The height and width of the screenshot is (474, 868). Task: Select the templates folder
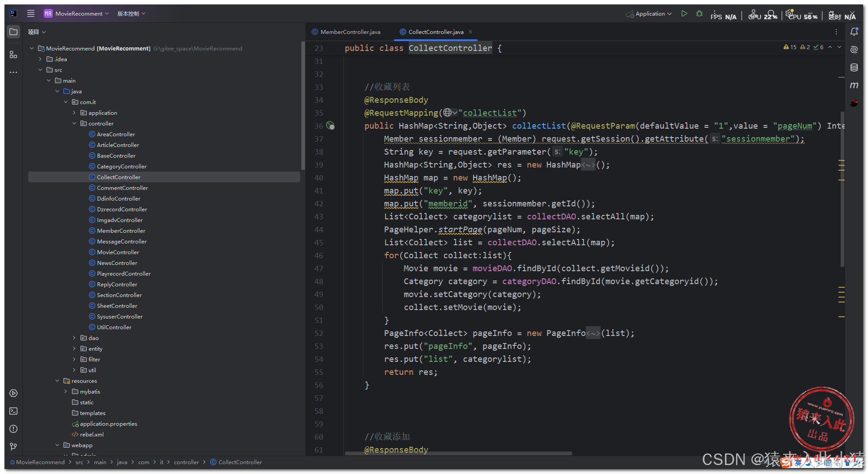(93, 413)
